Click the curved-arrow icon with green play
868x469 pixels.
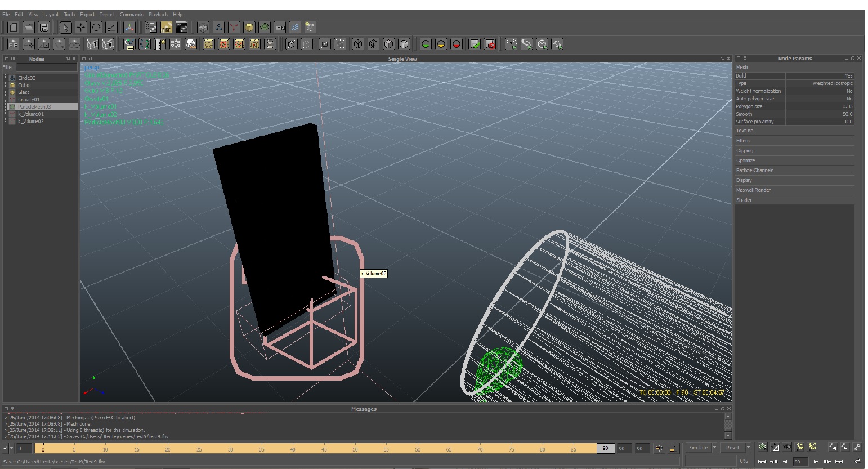tap(526, 44)
